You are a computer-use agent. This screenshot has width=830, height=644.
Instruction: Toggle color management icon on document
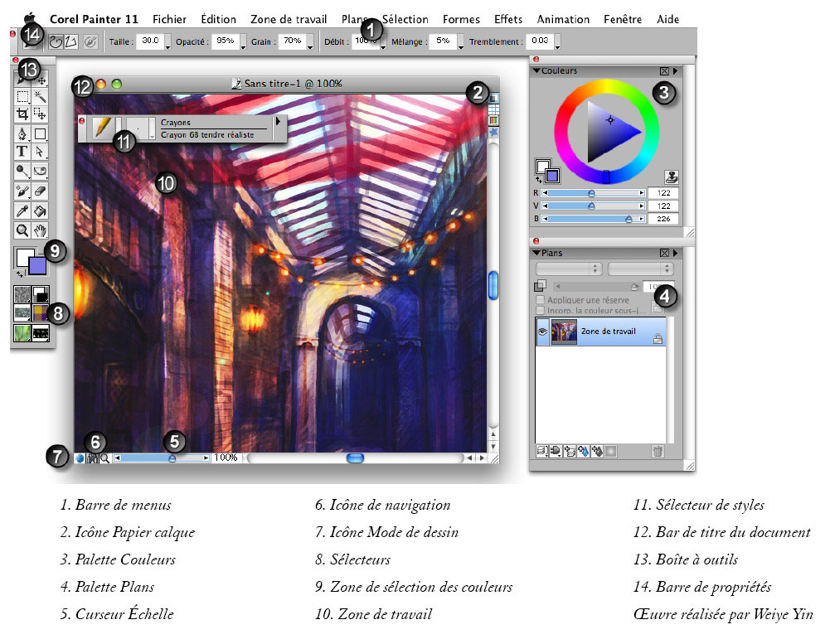494,120
